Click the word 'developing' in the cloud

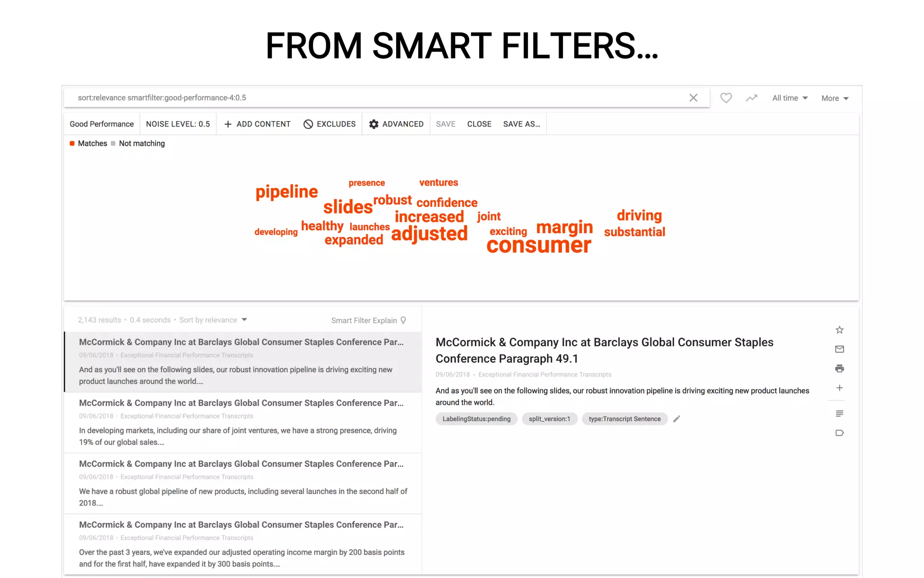(276, 232)
